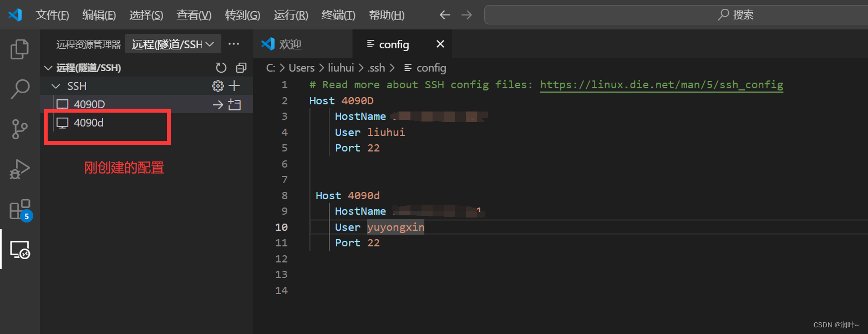Viewport: 868px width, 334px height.
Task: Click the SSH settings gear icon
Action: pos(217,86)
